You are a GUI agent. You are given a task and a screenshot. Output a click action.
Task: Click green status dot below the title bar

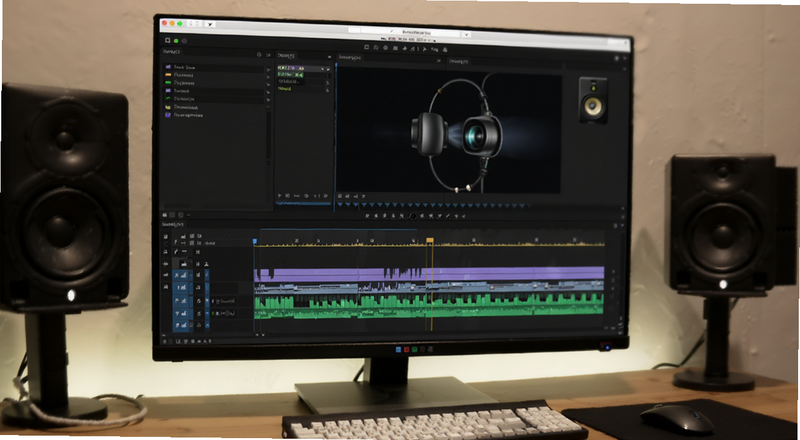(x=176, y=41)
